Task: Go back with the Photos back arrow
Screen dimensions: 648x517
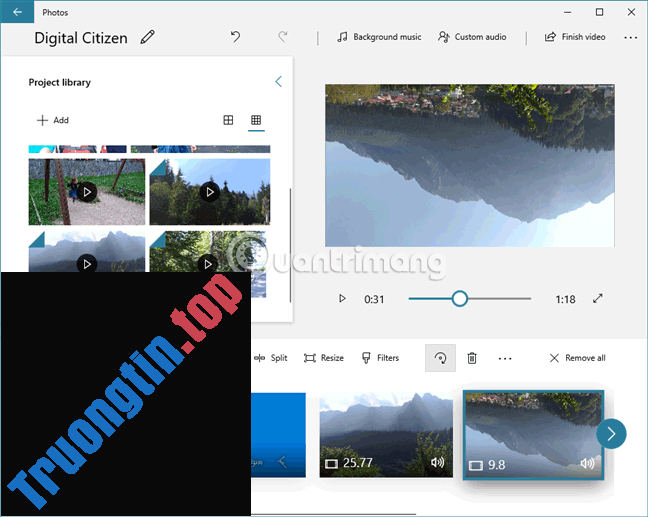Action: (17, 12)
